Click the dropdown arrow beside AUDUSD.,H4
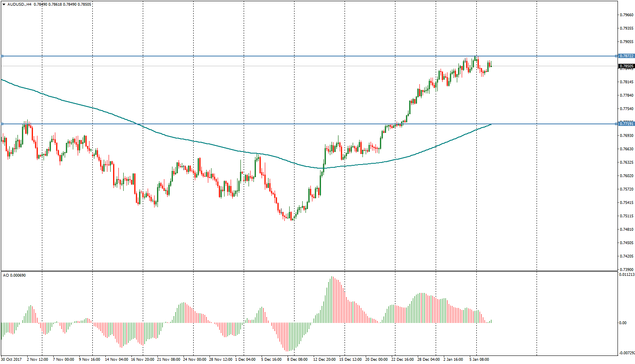The height and width of the screenshot is (364, 635). pos(4,4)
